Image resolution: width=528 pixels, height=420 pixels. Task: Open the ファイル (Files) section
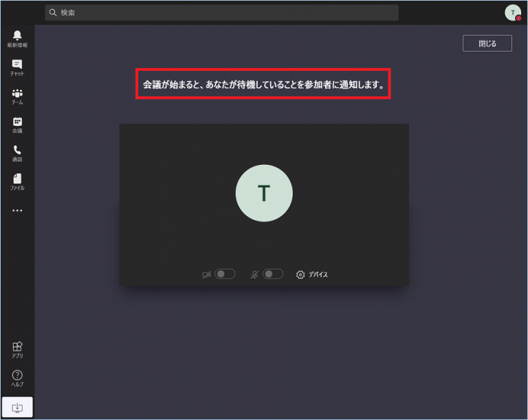click(17, 181)
